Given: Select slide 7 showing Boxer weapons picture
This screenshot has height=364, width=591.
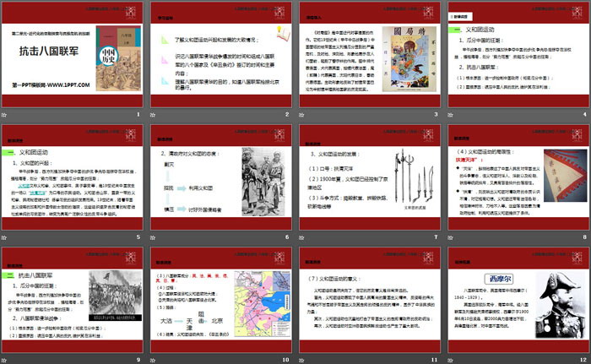Looking at the screenshot, I should 370,177.
